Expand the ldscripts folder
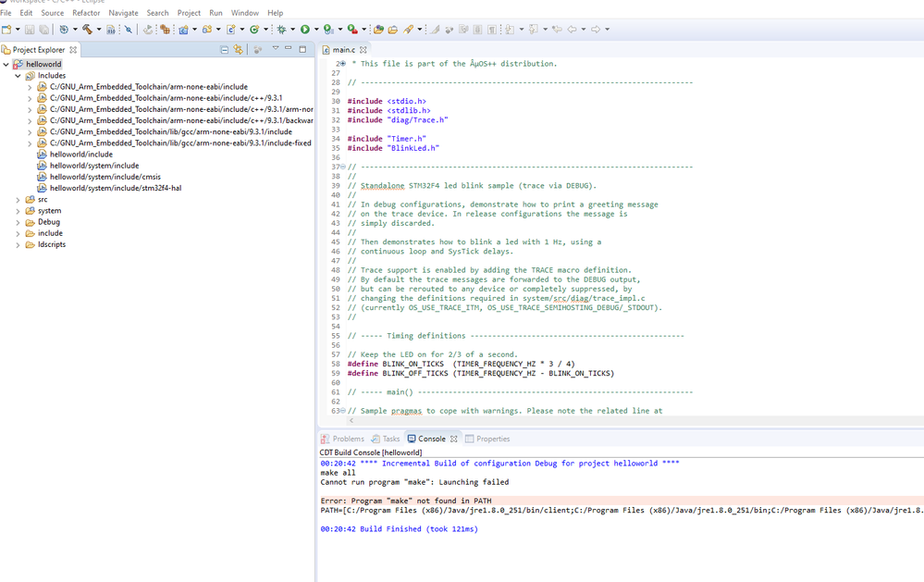924x582 pixels. tap(18, 244)
